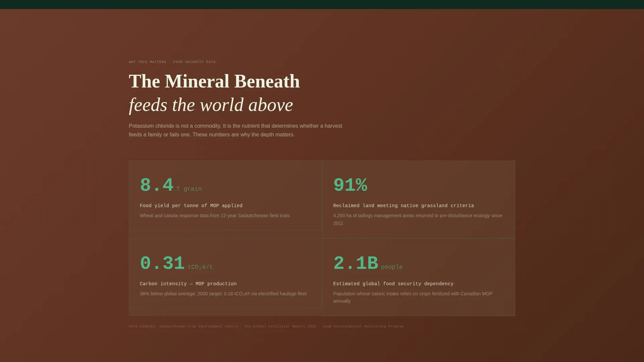Click 'Reclaimed land meeting native grassland criteria'
Screen dimensions: 644x362
pyautogui.click(x=404, y=205)
